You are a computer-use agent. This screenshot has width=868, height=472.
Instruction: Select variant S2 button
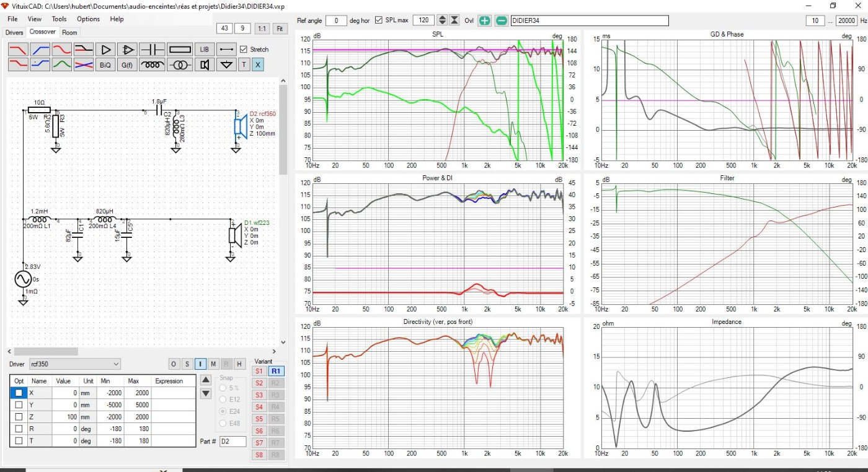click(x=259, y=383)
